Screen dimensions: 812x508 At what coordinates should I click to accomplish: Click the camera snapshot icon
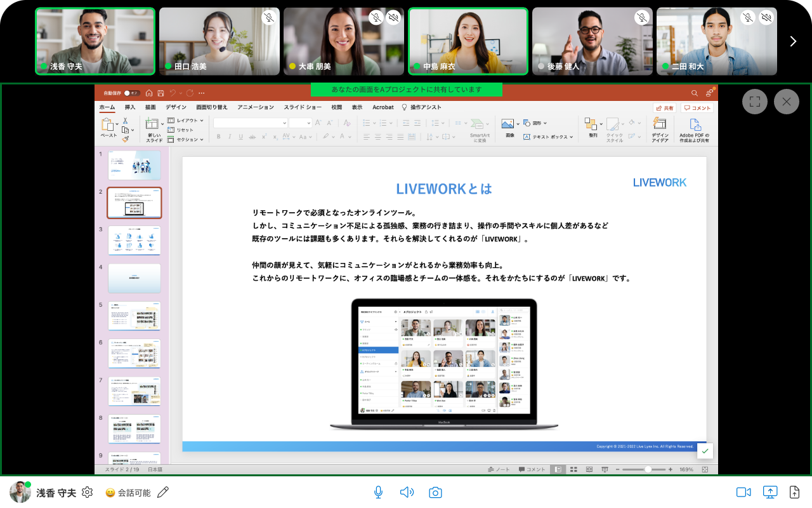coord(435,492)
